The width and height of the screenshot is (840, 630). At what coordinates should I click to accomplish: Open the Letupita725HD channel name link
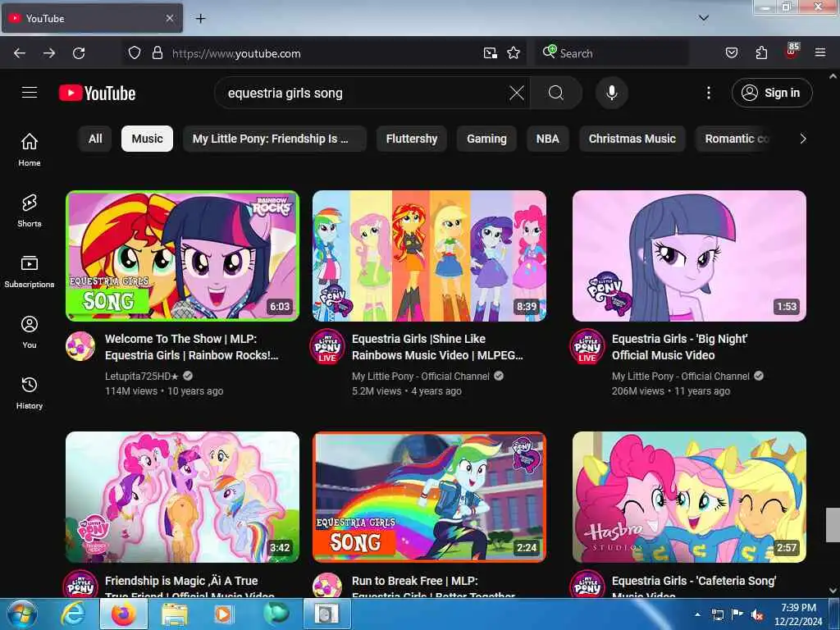click(141, 376)
